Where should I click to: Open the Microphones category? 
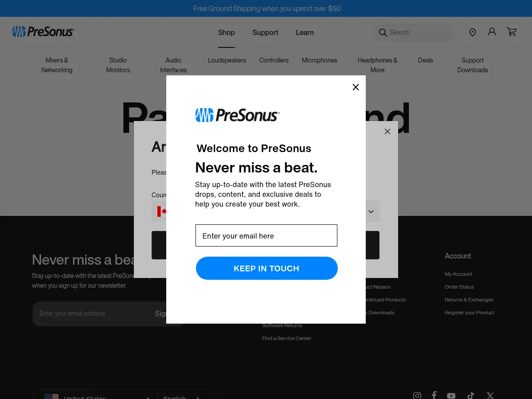(x=319, y=60)
